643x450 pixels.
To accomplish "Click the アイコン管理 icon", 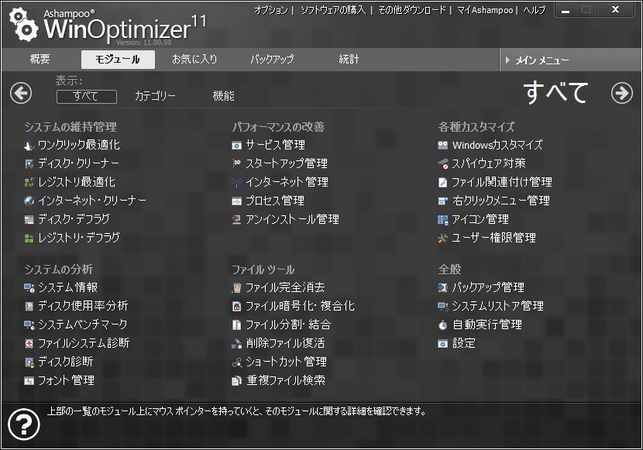I will click(443, 219).
